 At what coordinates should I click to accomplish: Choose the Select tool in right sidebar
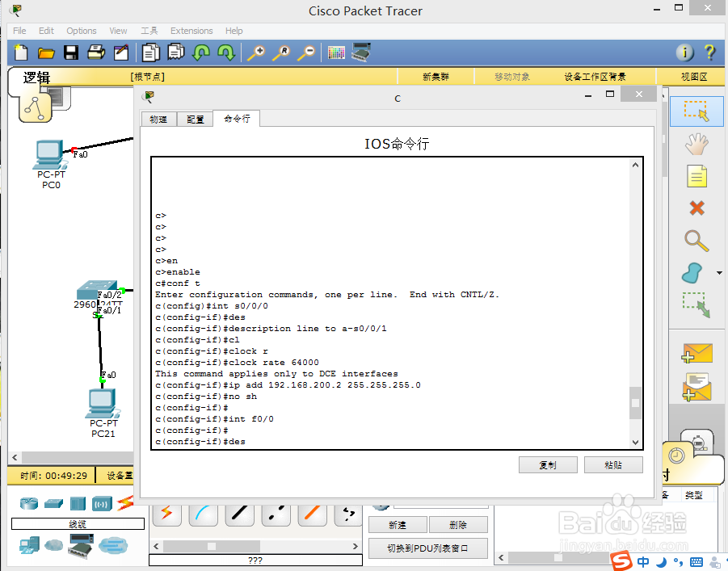click(x=696, y=111)
